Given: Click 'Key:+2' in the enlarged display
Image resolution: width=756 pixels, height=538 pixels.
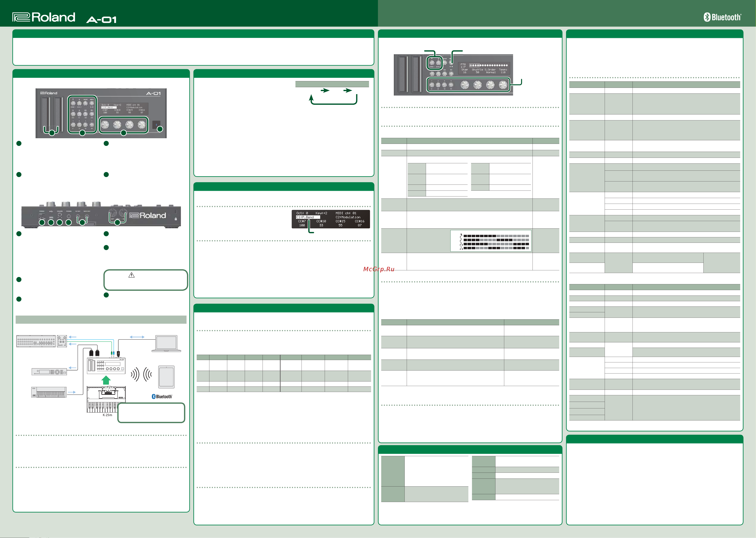Looking at the screenshot, I should click(x=321, y=213).
